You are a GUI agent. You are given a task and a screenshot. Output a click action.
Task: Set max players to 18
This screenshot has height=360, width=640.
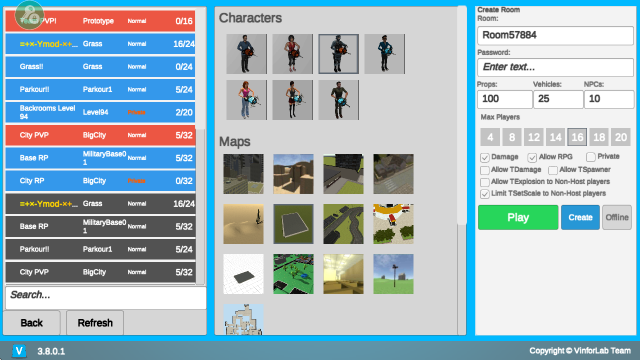[x=599, y=137]
